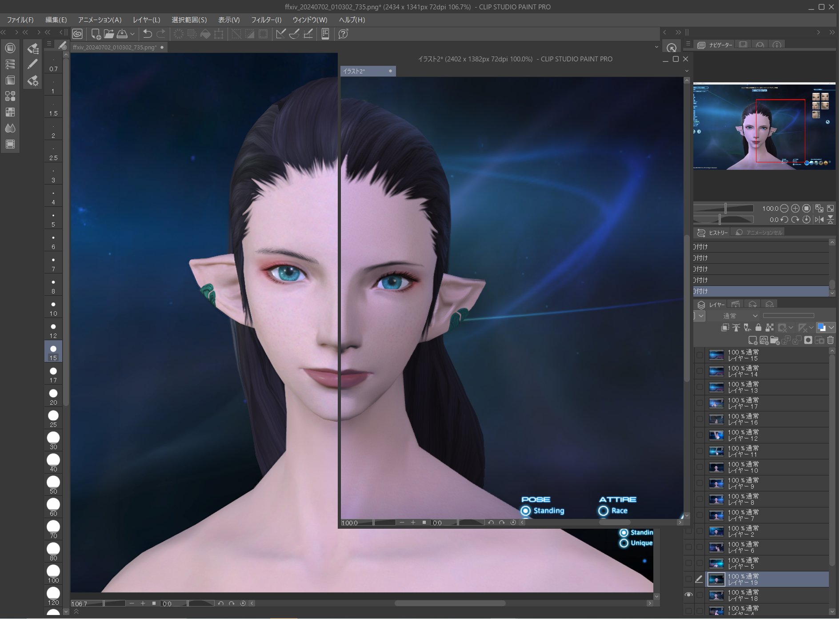Open palette color dropdown left of 通常
The width and height of the screenshot is (840, 619).
pos(701,316)
